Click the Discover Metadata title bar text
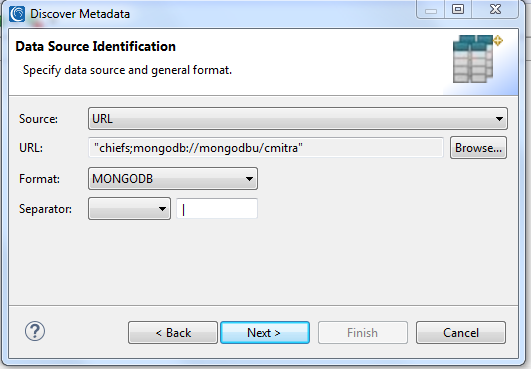The image size is (531, 369). click(x=80, y=14)
